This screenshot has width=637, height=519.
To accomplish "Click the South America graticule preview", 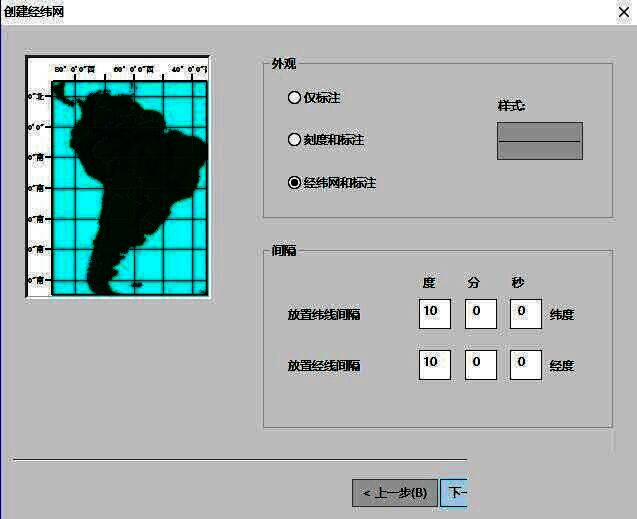I will [x=117, y=177].
